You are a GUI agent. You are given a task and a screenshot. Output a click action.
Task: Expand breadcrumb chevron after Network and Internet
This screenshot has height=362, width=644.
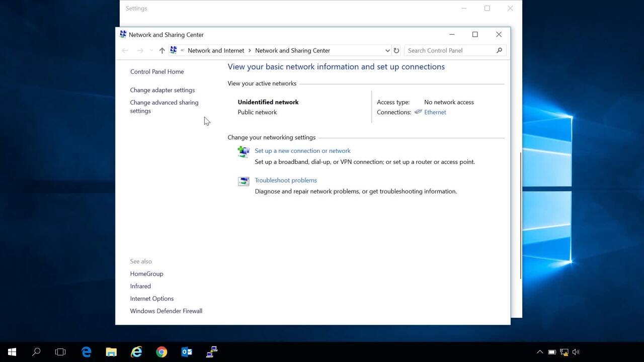(250, 50)
